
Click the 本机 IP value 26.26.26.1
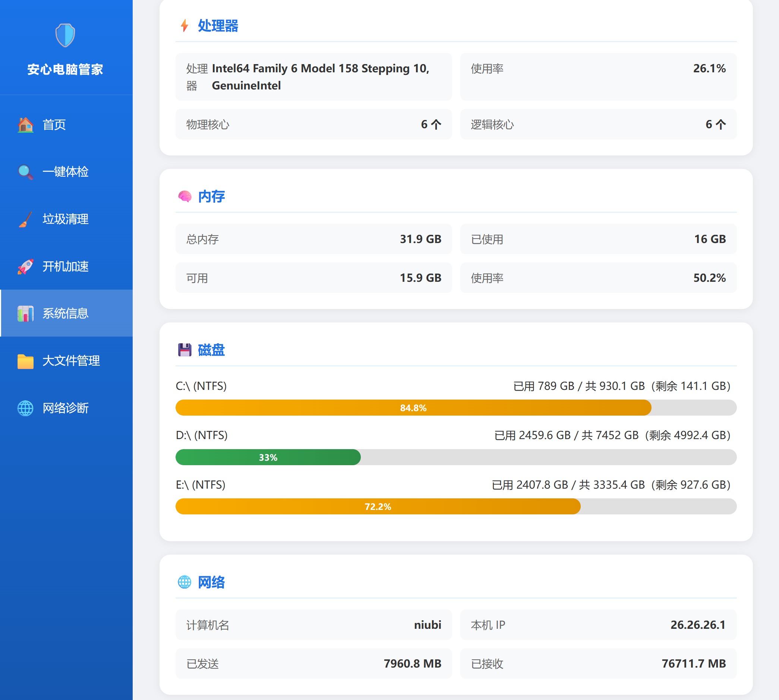697,625
